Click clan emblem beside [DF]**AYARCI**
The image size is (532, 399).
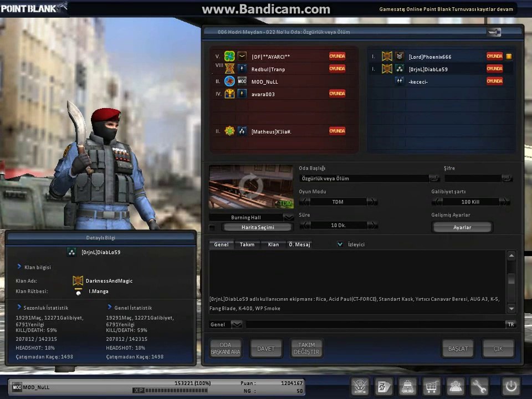point(229,56)
